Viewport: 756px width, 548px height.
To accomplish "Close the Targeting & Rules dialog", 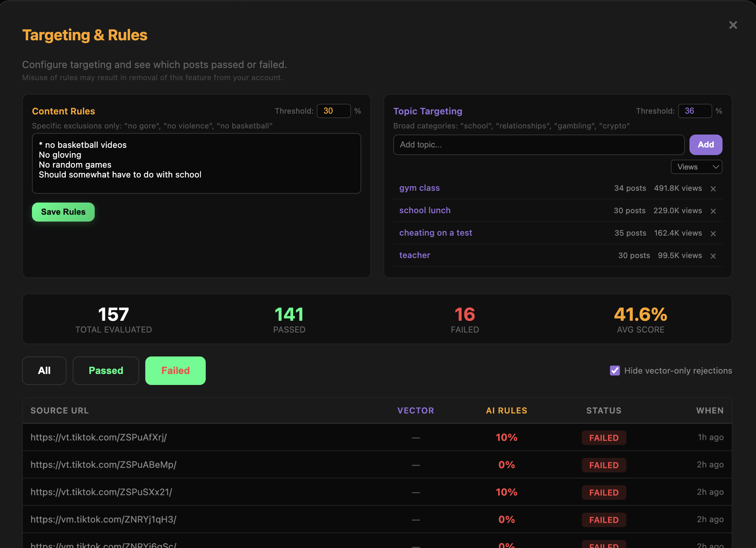I will coord(733,25).
